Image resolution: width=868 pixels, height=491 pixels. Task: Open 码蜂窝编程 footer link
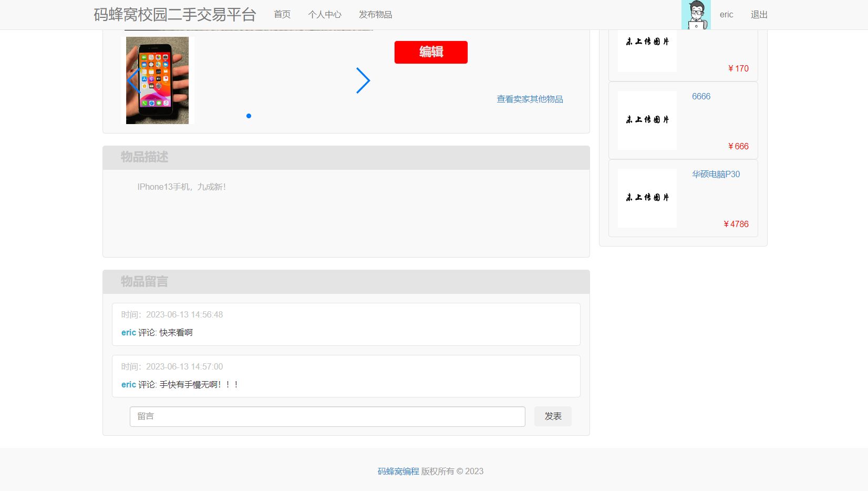coord(398,471)
